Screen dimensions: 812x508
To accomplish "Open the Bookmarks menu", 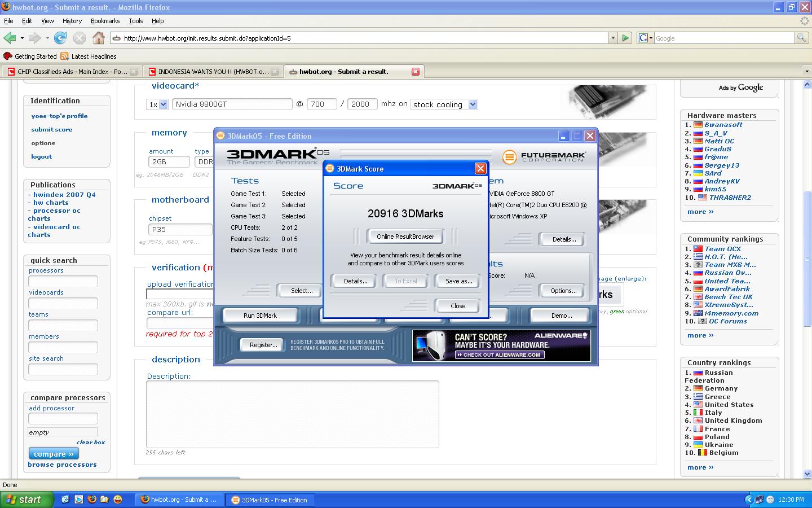I will 105,21.
